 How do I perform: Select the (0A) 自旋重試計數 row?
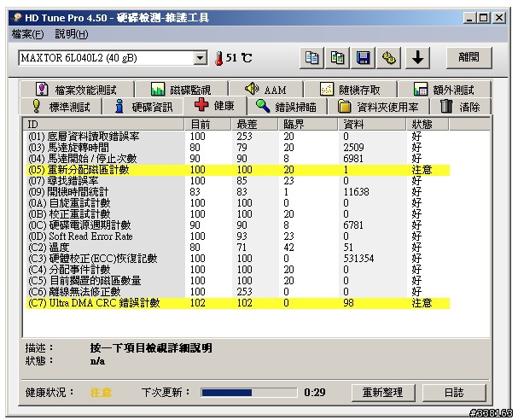(238, 203)
